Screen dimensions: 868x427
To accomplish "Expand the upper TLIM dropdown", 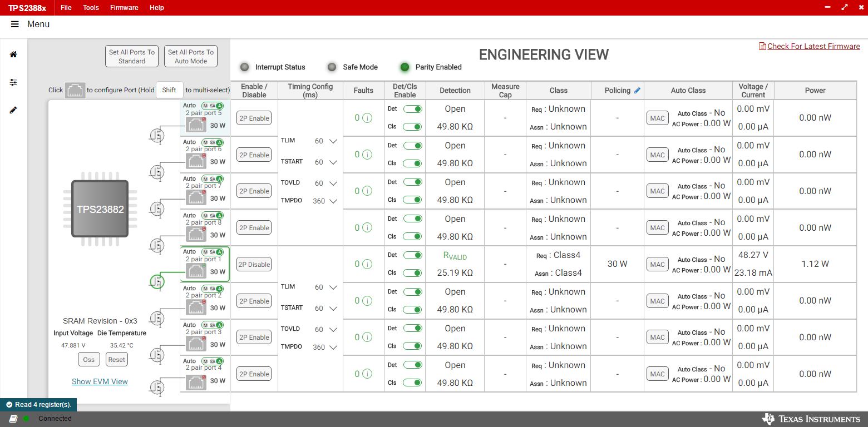I will [333, 141].
